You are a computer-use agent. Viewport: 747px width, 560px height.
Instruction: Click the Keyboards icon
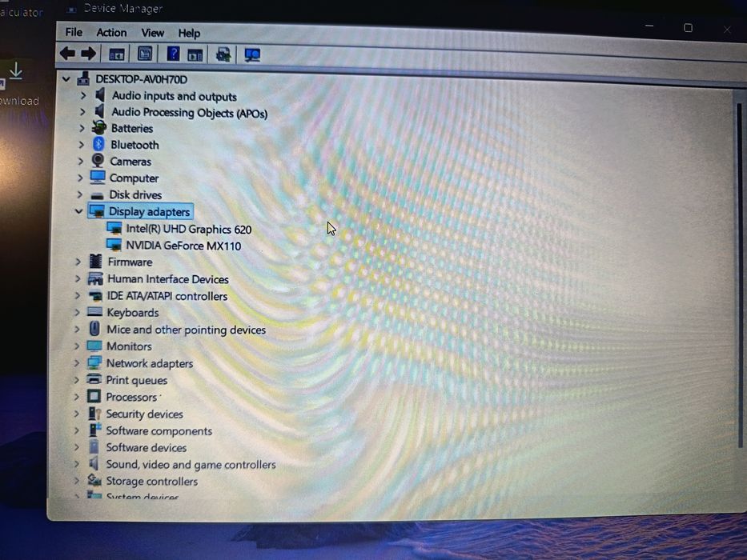click(x=94, y=312)
